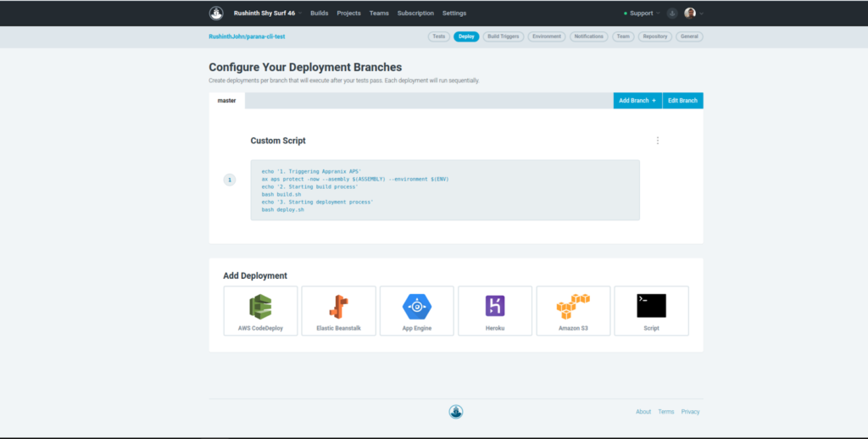The width and height of the screenshot is (868, 439).
Task: Open the Team project tab
Action: coord(623,36)
